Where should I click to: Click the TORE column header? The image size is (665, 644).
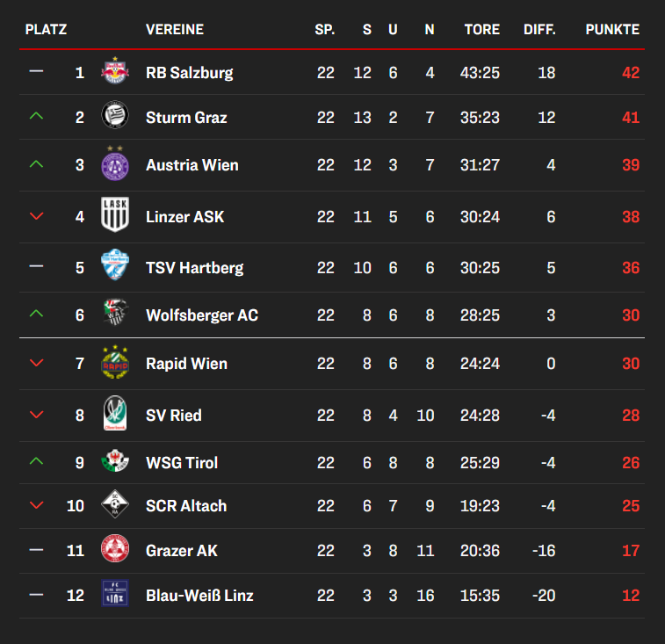(482, 30)
